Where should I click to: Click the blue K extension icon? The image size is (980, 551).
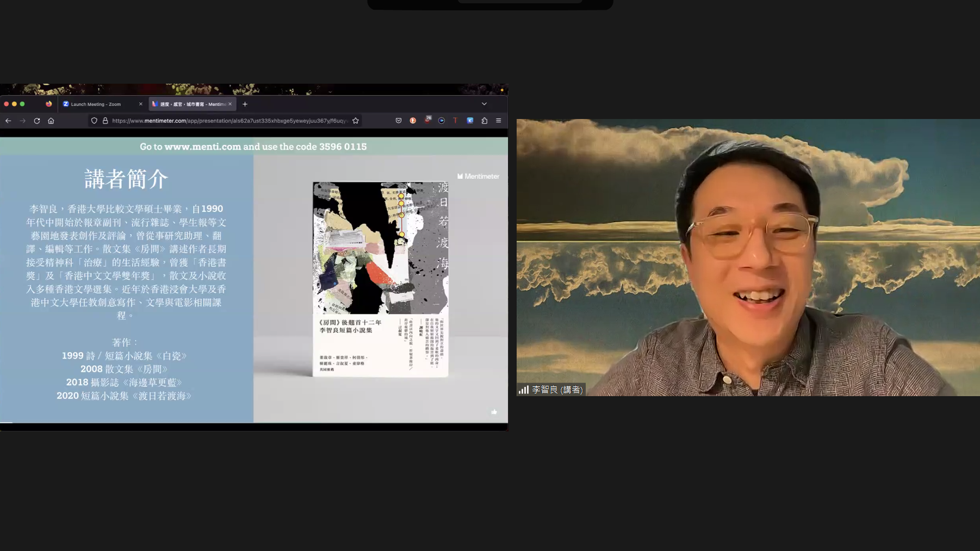pos(470,121)
